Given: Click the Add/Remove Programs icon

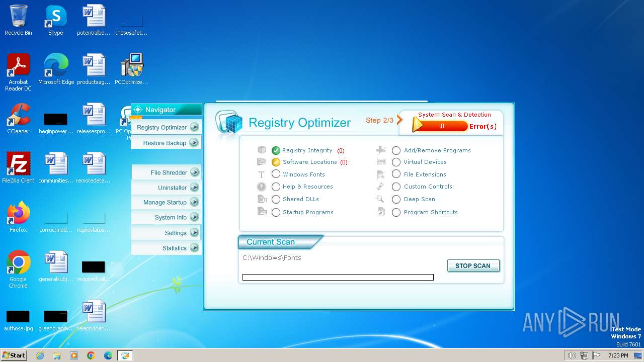Looking at the screenshot, I should (381, 150).
